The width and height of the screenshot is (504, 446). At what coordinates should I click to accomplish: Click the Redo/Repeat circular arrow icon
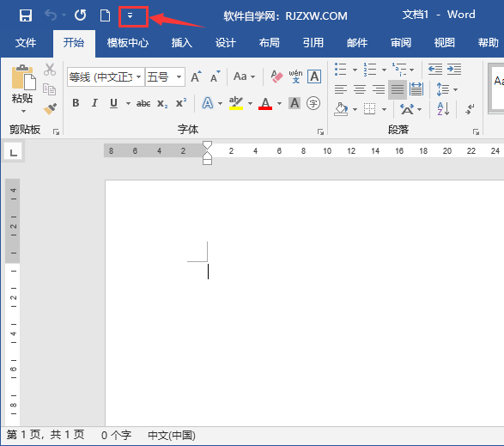coord(80,15)
